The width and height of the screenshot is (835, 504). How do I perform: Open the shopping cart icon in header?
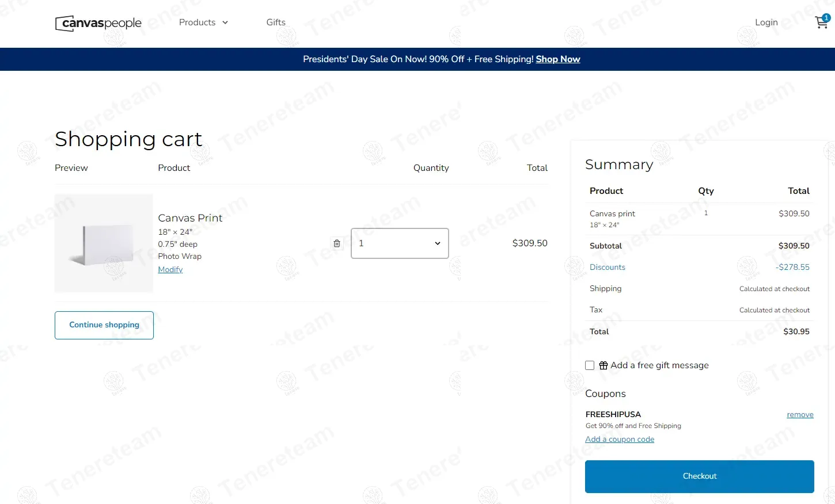[x=821, y=22]
